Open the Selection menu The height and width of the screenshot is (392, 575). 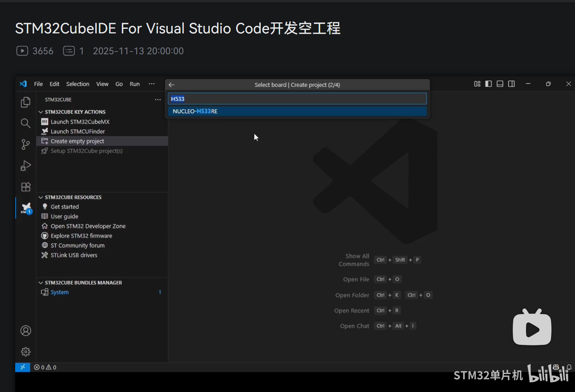(77, 84)
